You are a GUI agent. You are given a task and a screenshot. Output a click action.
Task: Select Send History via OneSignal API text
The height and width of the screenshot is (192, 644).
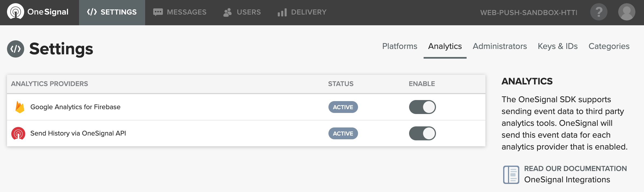[x=78, y=133]
